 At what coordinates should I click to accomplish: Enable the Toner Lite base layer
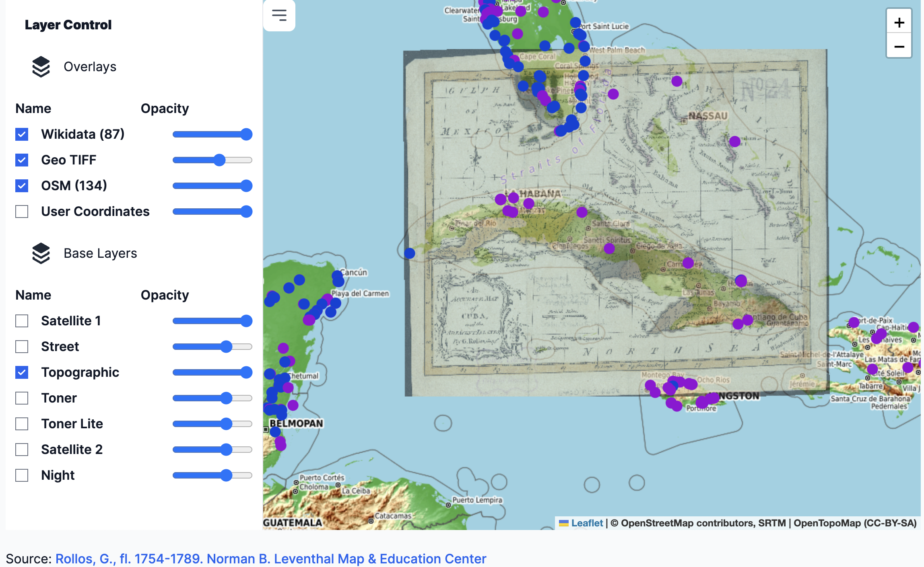click(22, 424)
